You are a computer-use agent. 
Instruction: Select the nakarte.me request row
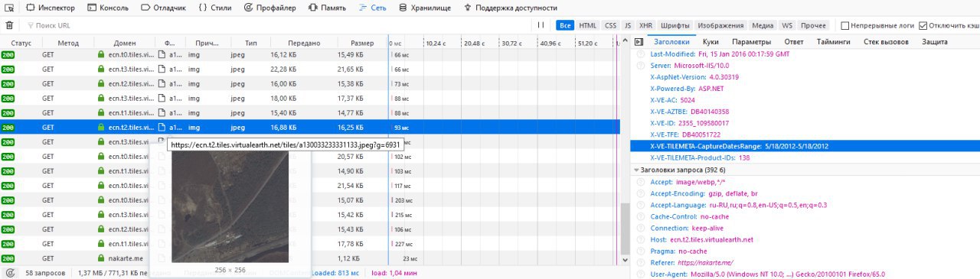[311, 258]
